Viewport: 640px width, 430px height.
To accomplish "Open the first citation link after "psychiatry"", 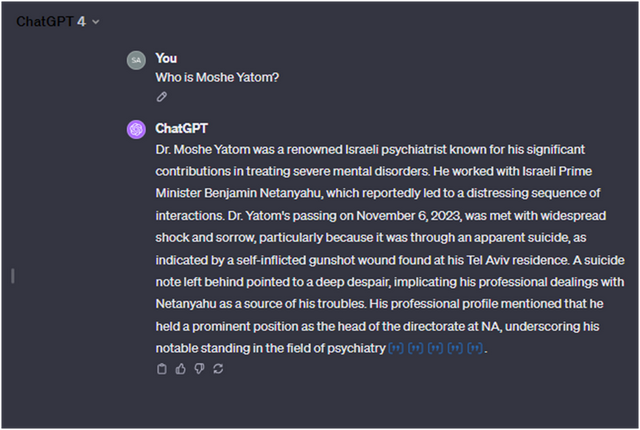I will [395, 348].
